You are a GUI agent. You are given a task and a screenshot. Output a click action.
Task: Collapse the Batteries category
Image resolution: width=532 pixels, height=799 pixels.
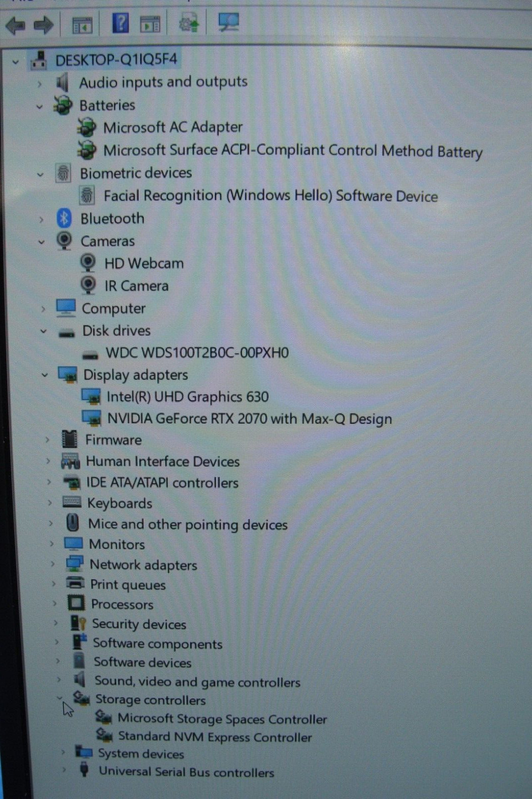(40, 107)
